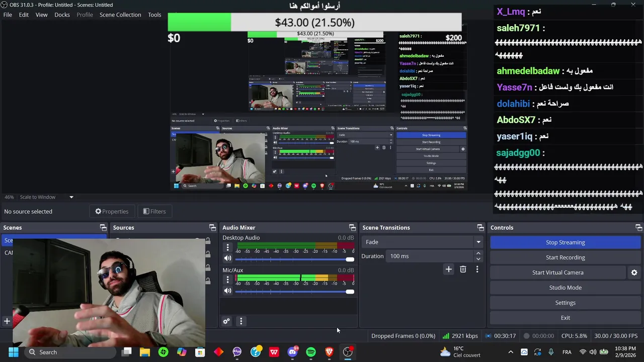
Task: Click the FRA language indicator
Action: point(567,352)
